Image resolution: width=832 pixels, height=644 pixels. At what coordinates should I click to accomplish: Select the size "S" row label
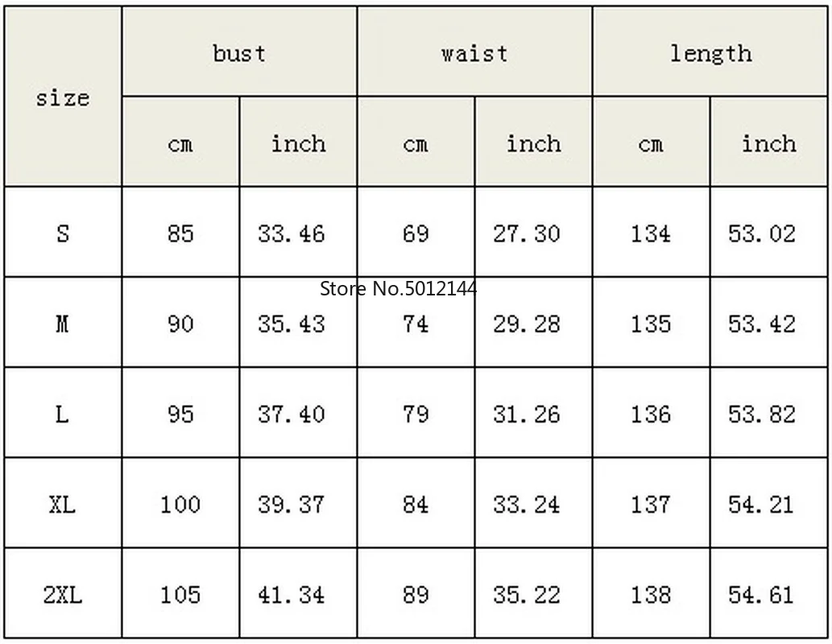pos(62,233)
